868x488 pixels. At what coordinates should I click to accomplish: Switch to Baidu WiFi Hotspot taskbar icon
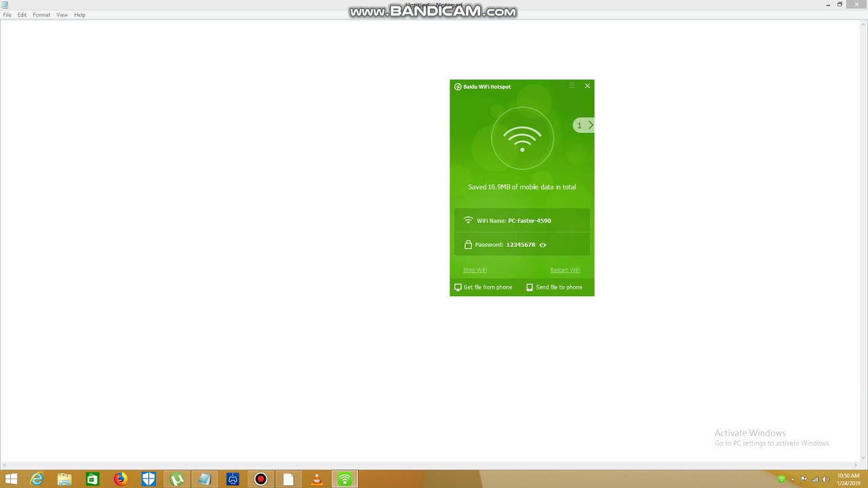click(344, 479)
